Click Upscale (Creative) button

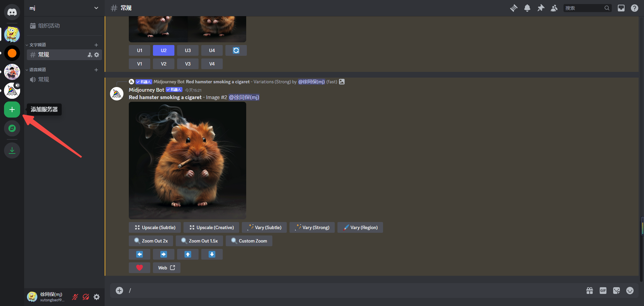[x=211, y=227]
